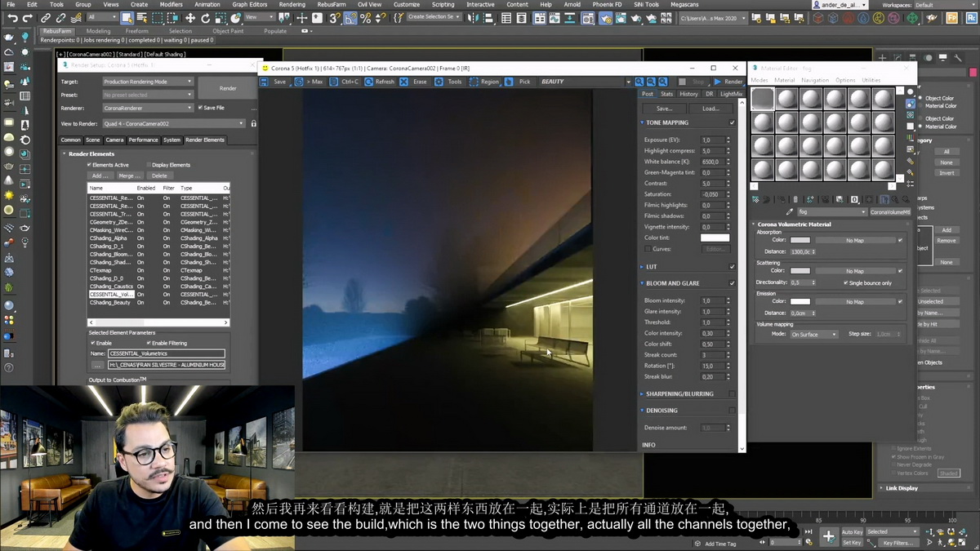
Task: Open the View to Render dropdown
Action: [174, 124]
